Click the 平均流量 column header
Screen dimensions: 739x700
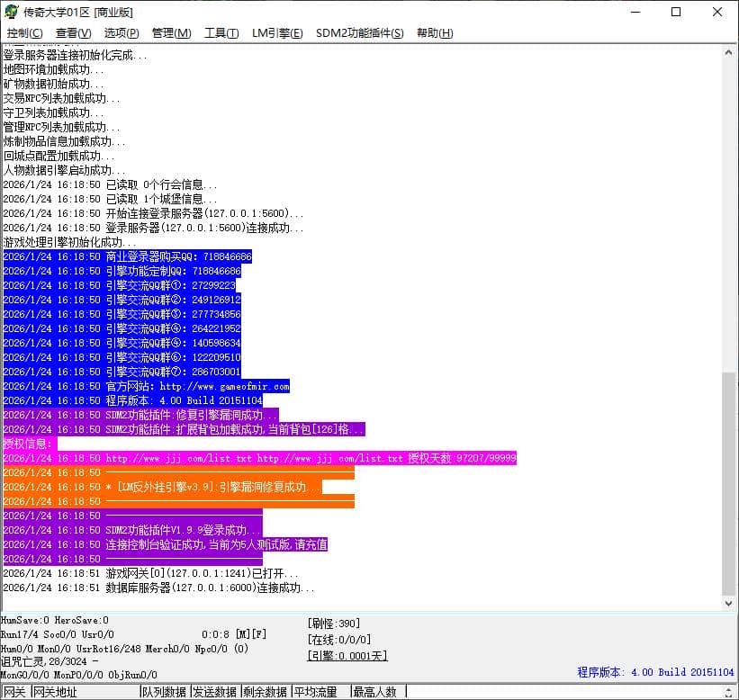(x=321, y=692)
